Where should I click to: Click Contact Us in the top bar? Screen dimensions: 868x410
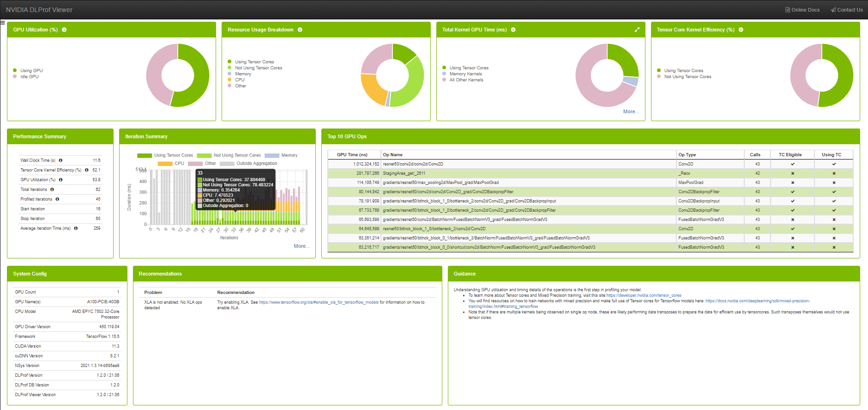click(847, 10)
